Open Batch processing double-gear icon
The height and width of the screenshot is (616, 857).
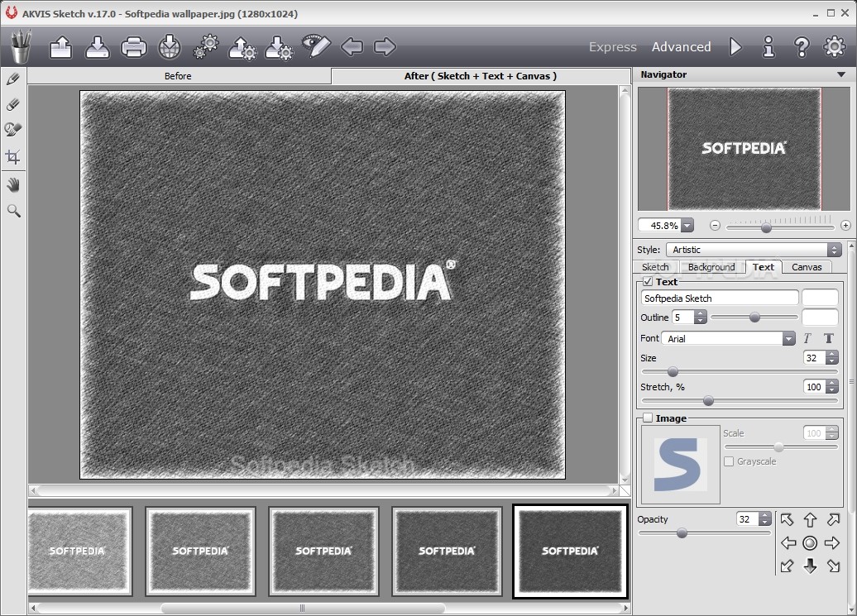pyautogui.click(x=206, y=47)
